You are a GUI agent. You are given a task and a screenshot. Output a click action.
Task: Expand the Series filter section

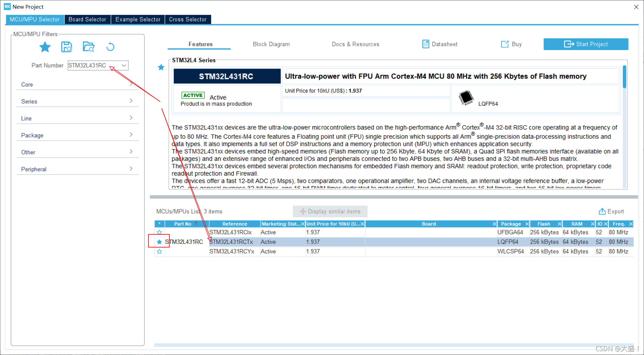point(78,101)
